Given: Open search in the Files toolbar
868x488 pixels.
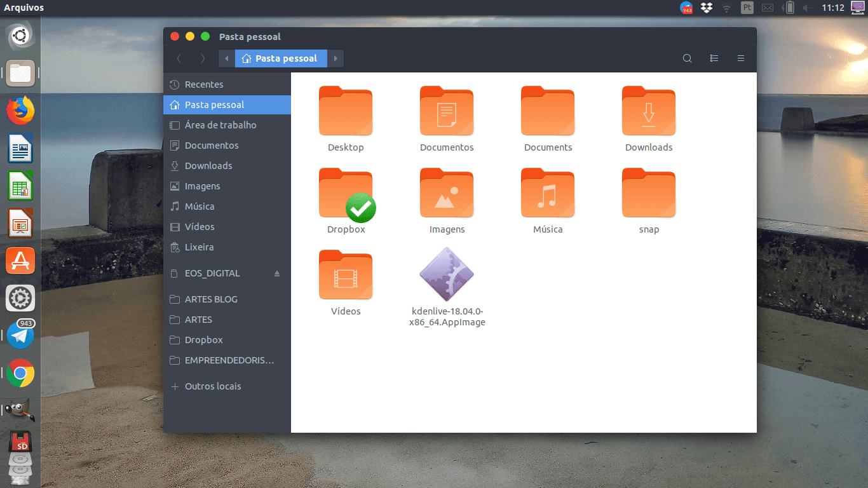Looking at the screenshot, I should coord(687,58).
